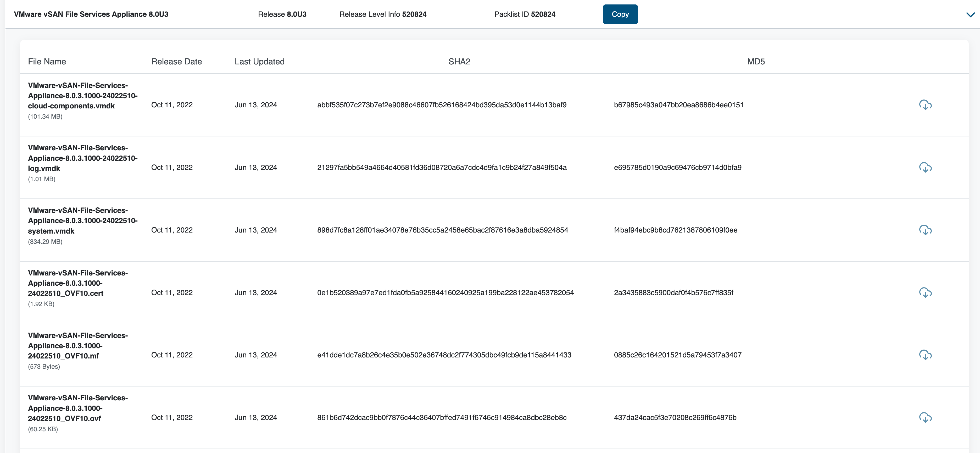This screenshot has height=453, width=980.
Task: Select the Last Updated column header
Action: pos(259,61)
